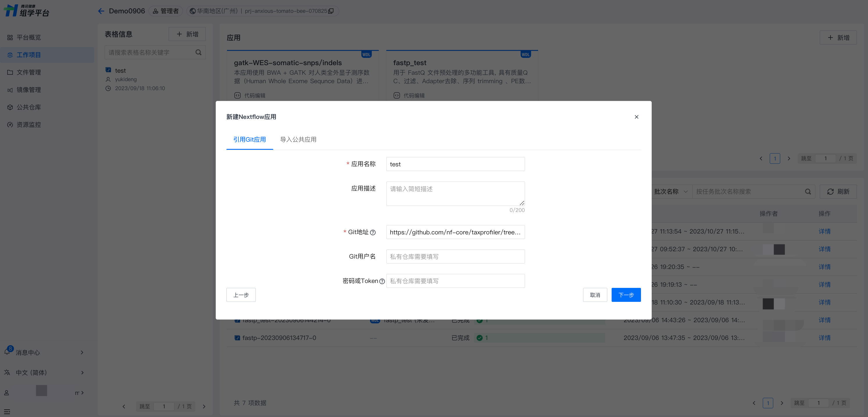
Task: Click the back arrow beside Demo0906
Action: click(101, 11)
